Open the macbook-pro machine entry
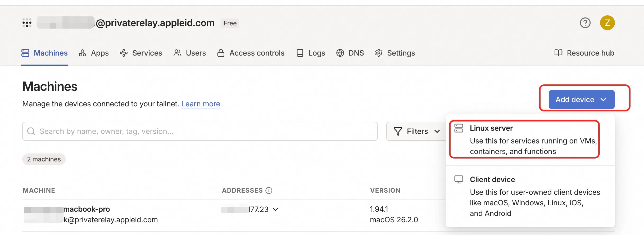The width and height of the screenshot is (644, 235). click(87, 209)
